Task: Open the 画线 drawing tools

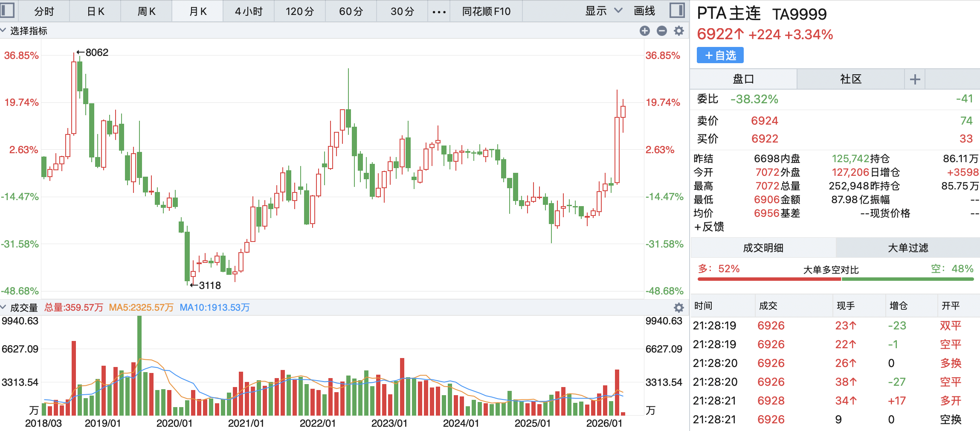Action: pos(644,11)
